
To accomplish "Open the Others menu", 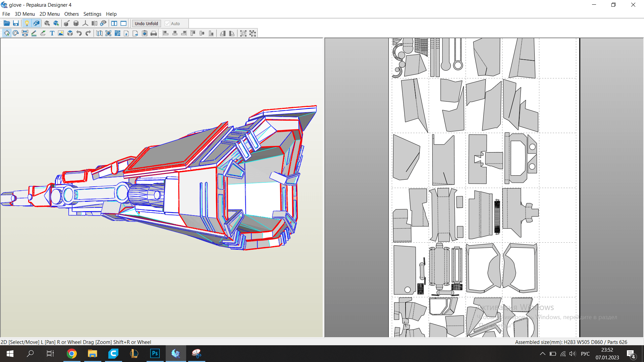I will (71, 14).
